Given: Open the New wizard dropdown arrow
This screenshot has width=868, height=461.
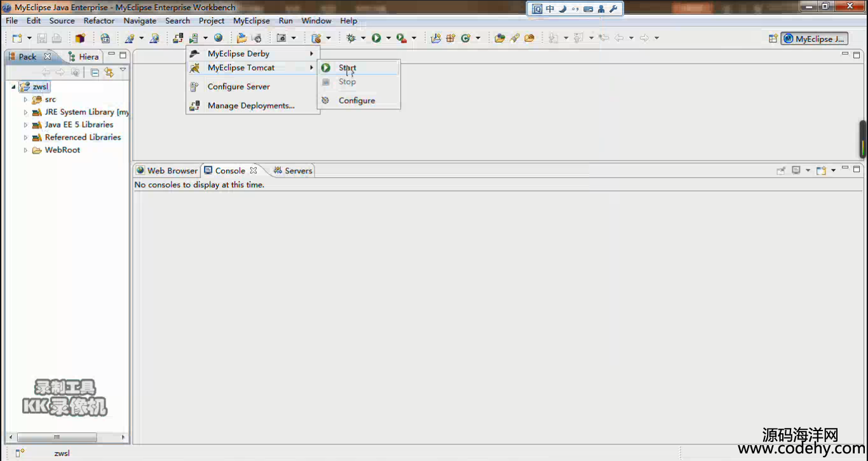Looking at the screenshot, I should click(x=29, y=38).
